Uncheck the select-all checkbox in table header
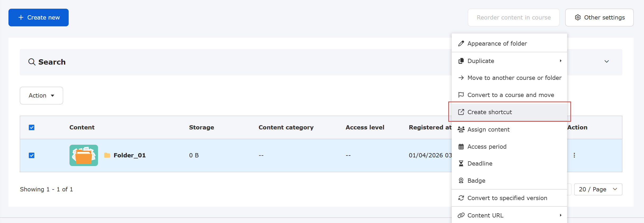This screenshot has width=644, height=223. [31, 128]
